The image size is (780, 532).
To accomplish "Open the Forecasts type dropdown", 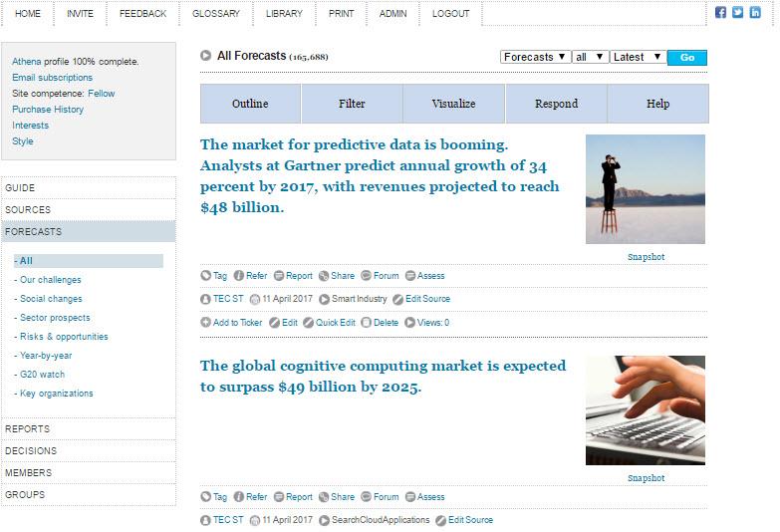I will (535, 57).
